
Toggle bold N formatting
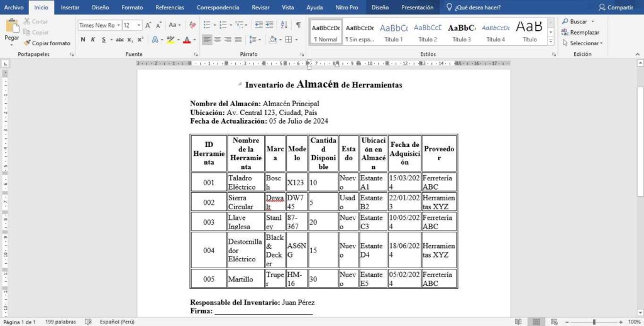[x=83, y=40]
